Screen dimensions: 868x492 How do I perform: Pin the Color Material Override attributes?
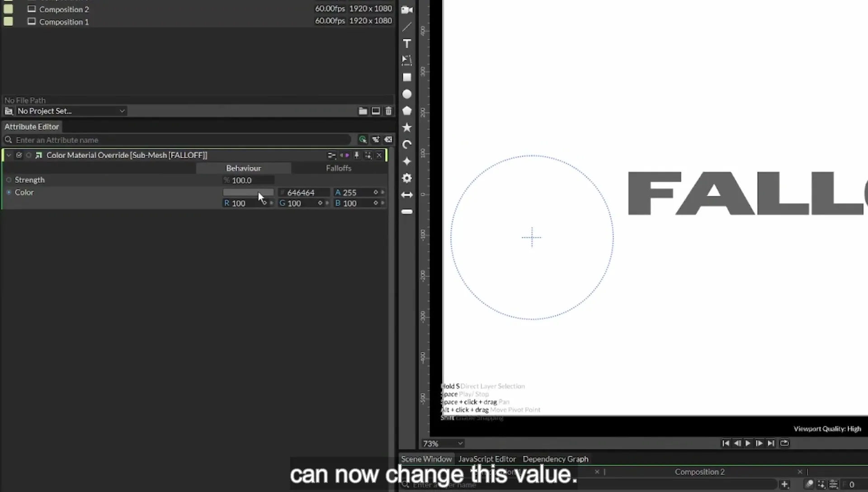[357, 155]
